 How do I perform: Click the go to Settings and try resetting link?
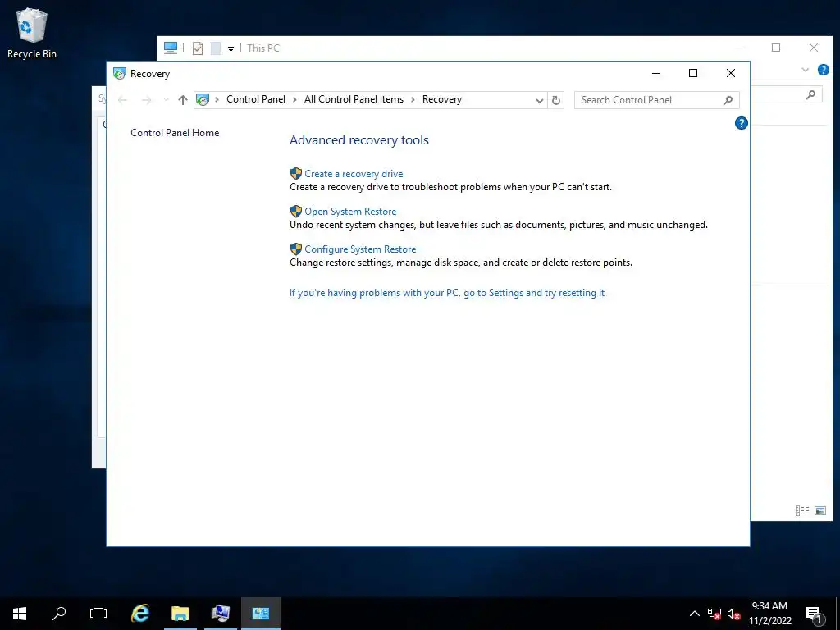coord(447,293)
